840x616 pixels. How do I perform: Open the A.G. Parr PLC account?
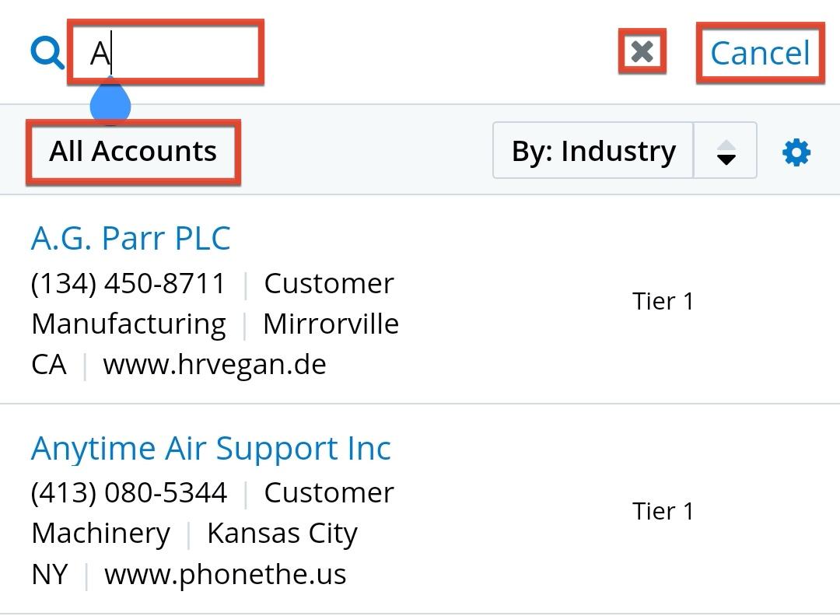click(131, 239)
